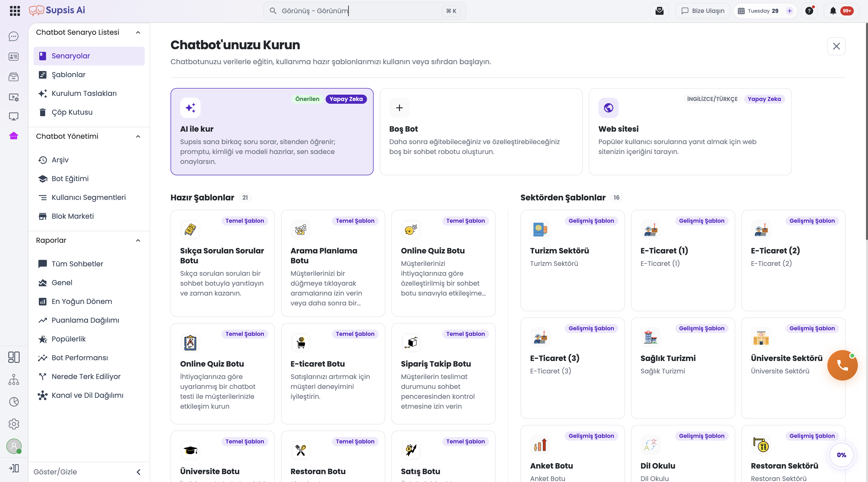Open the notifications bell icon
Screen dimensions: 868x482
click(833, 11)
